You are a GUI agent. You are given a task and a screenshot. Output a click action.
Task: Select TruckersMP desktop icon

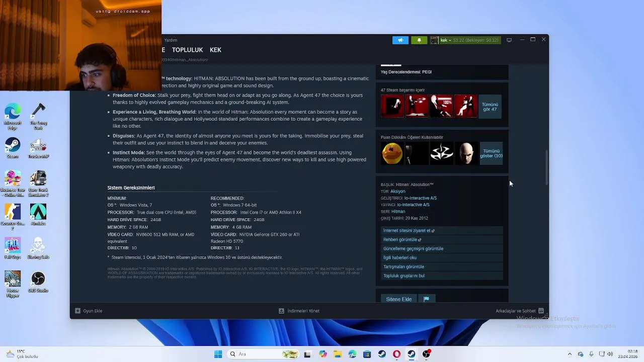coord(38,148)
